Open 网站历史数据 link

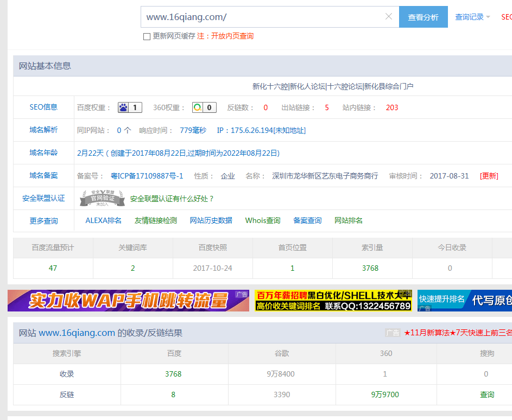tap(211, 220)
